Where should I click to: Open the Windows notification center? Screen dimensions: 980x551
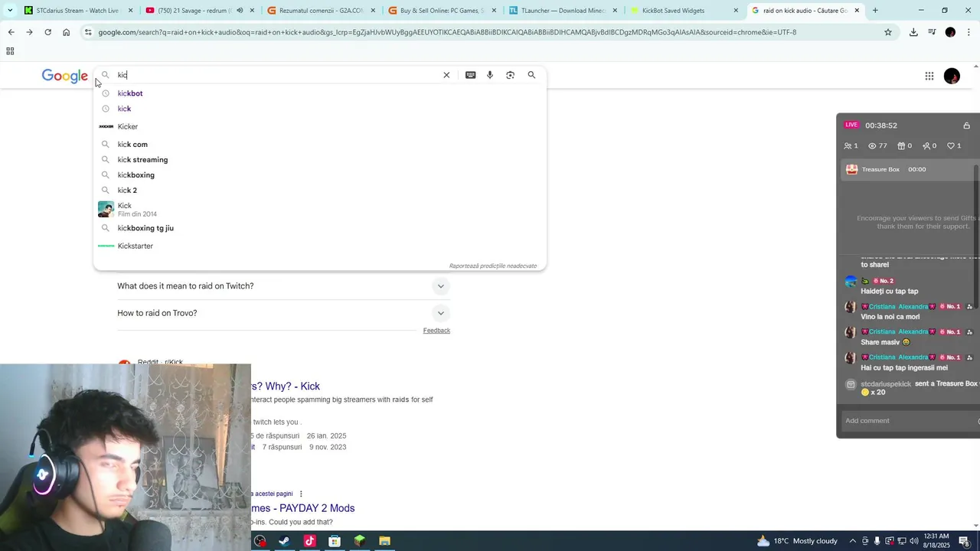(x=964, y=541)
